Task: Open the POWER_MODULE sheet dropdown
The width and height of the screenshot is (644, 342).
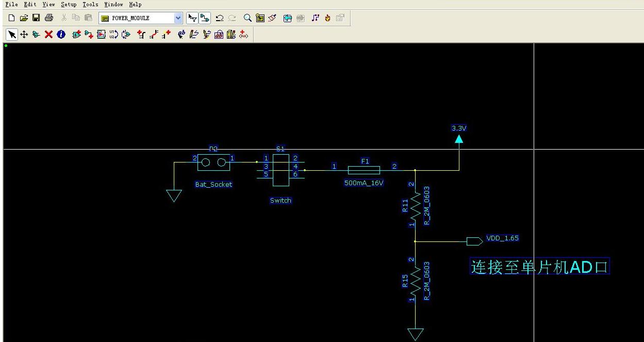Action: tap(137, 18)
